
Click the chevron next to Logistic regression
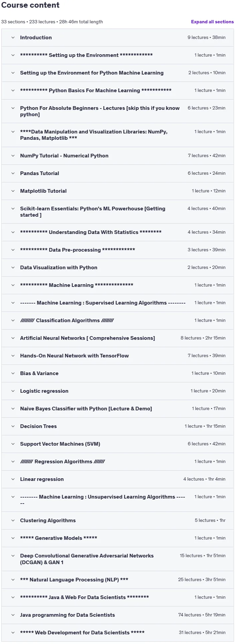pyautogui.click(x=13, y=391)
